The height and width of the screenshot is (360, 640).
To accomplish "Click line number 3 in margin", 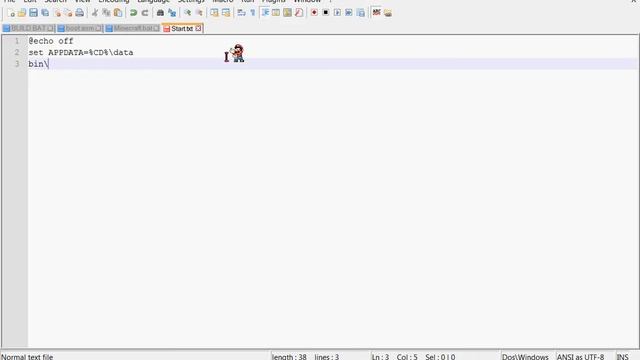I will [x=17, y=64].
